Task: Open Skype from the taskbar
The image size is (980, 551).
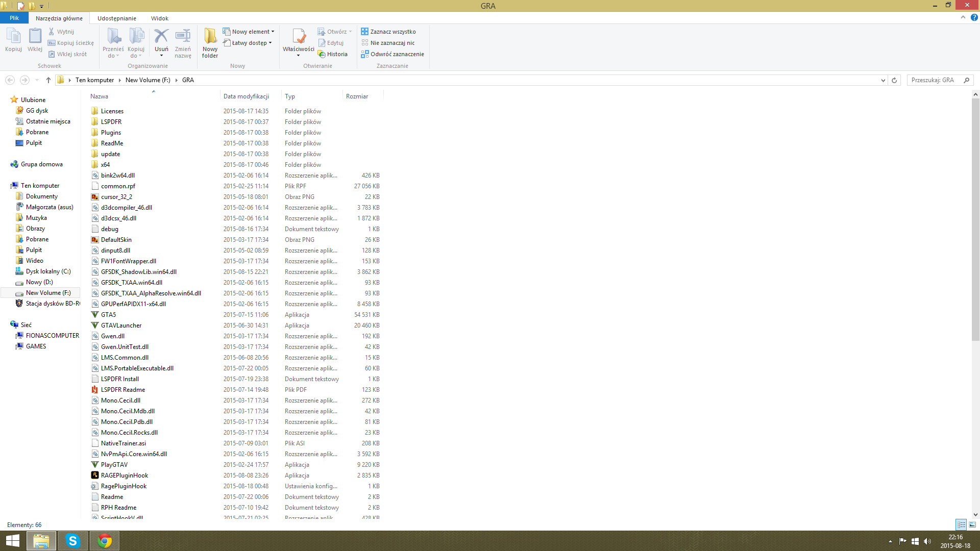Action: (73, 541)
